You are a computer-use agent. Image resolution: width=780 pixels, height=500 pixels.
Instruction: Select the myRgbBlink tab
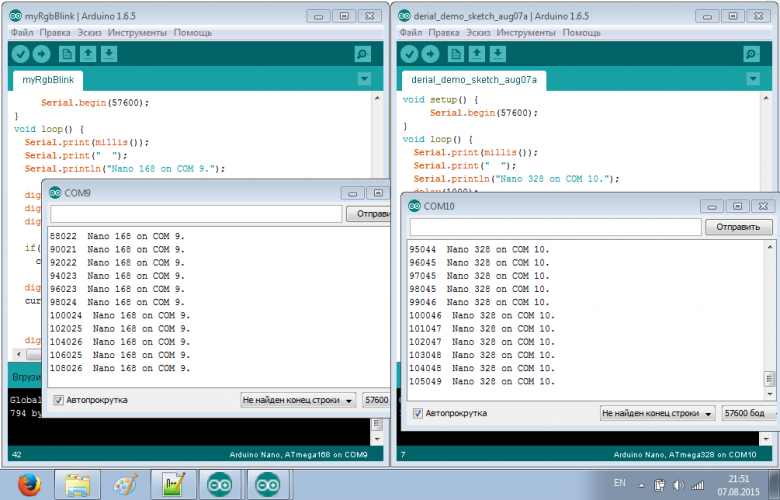(x=48, y=80)
